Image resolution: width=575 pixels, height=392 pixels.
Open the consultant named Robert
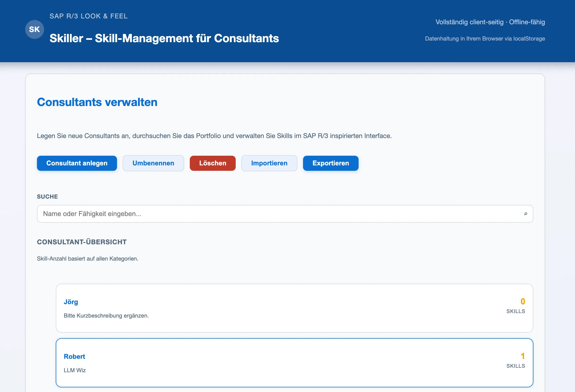tap(74, 356)
